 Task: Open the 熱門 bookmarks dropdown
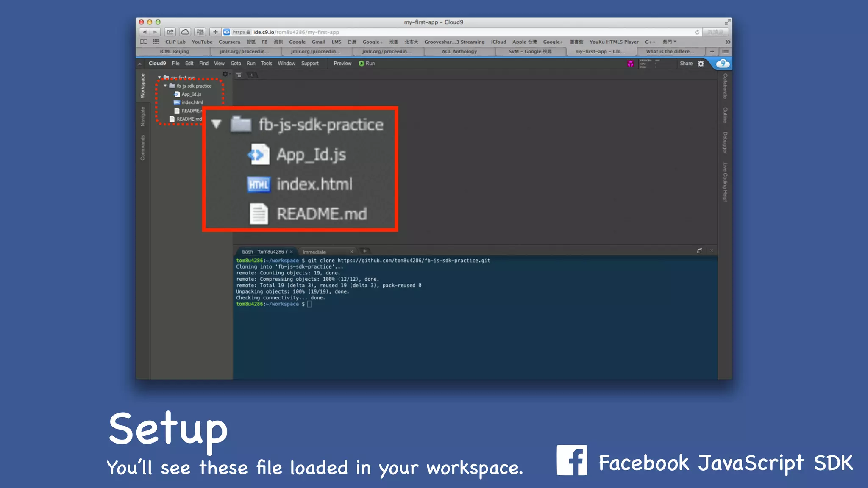669,42
